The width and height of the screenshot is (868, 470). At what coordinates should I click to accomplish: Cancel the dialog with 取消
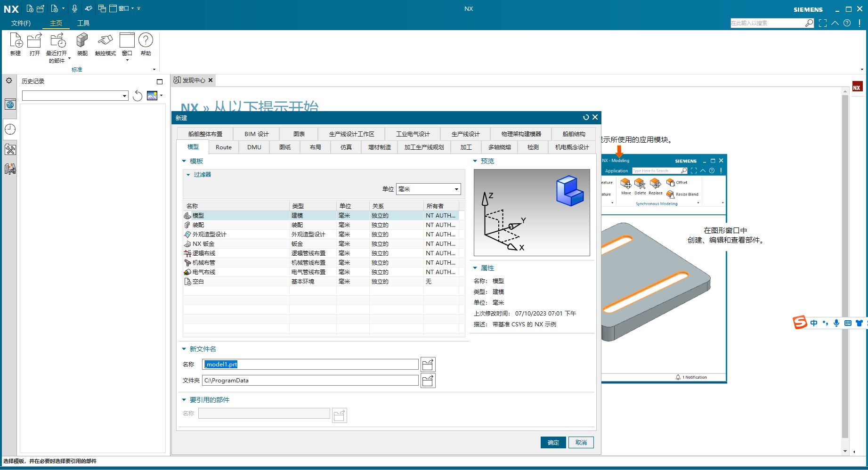click(581, 442)
